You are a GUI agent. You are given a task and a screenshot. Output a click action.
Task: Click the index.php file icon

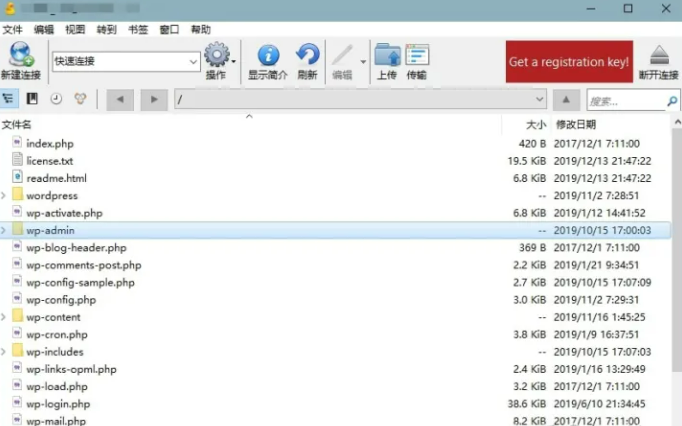pos(17,142)
